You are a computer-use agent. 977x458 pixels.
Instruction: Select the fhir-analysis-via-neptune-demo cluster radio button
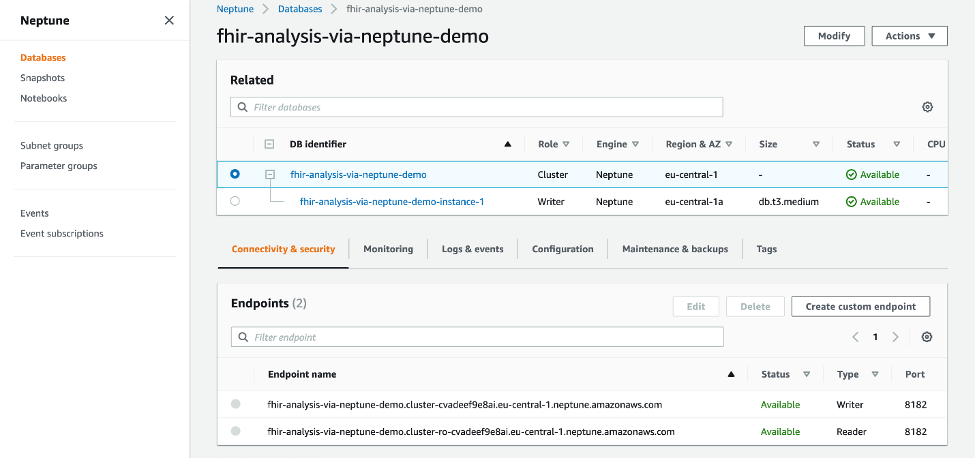click(235, 174)
